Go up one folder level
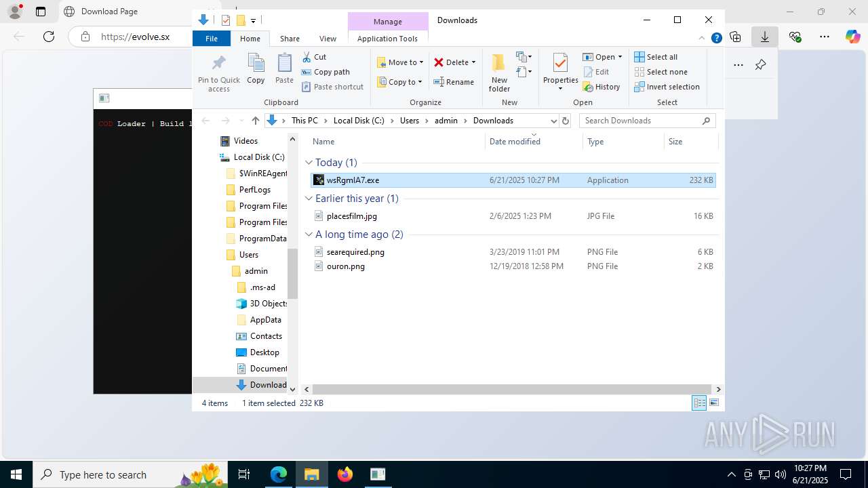Image resolution: width=868 pixels, height=488 pixels. (x=255, y=121)
